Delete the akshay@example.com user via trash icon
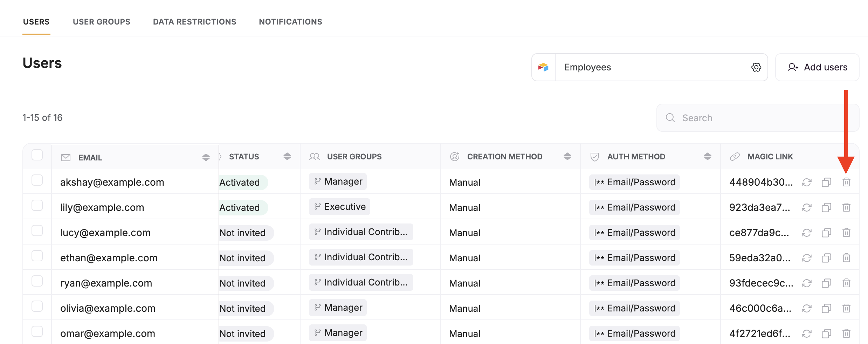Image resolution: width=868 pixels, height=344 pixels. tap(846, 182)
